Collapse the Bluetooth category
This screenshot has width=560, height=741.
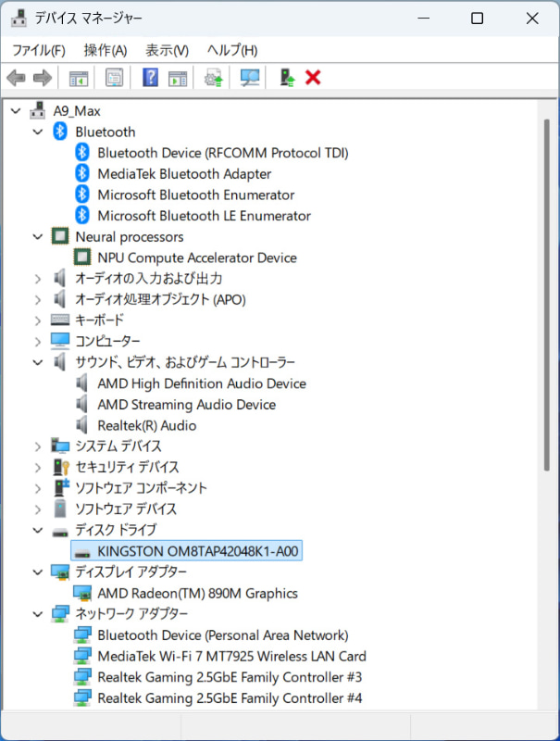[38, 132]
